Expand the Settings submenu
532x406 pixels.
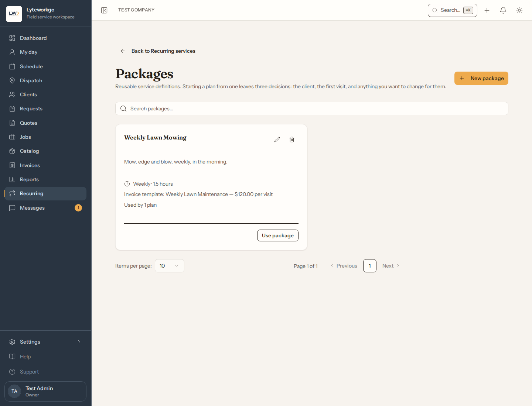point(45,342)
